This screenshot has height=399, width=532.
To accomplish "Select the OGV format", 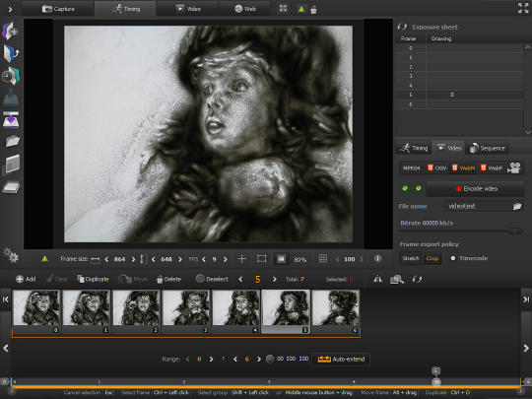I will click(437, 167).
